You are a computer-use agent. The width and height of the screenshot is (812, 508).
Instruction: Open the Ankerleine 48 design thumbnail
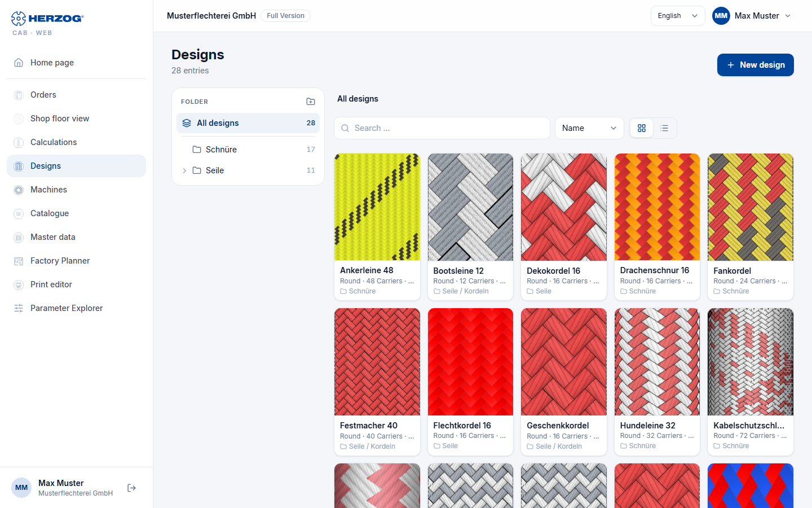(377, 207)
